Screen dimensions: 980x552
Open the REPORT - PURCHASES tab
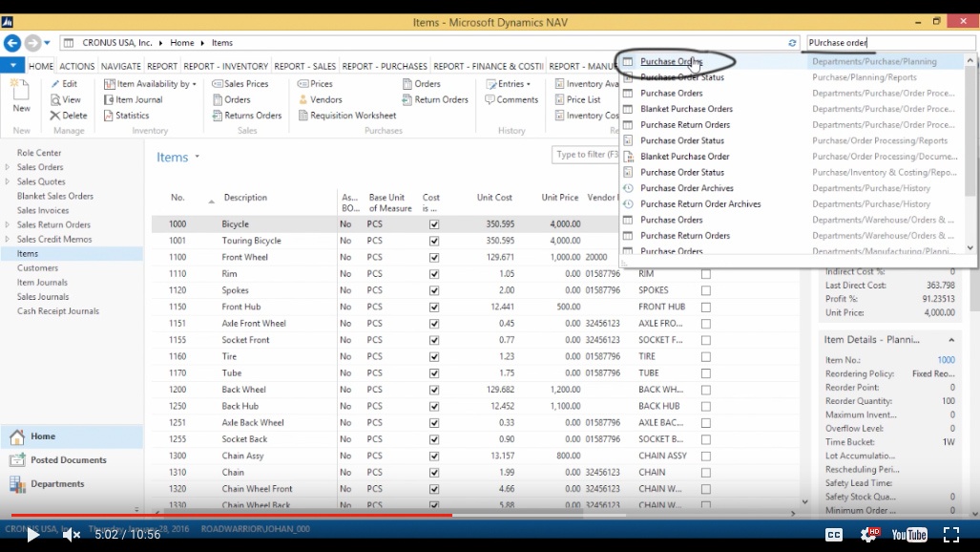(385, 66)
